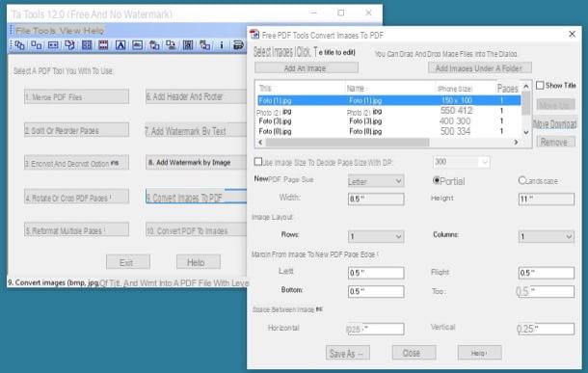Viewport: 588px width, 373px height.
Task: Click the horizontal scrollbar thumb in the image list
Action: [x=347, y=142]
